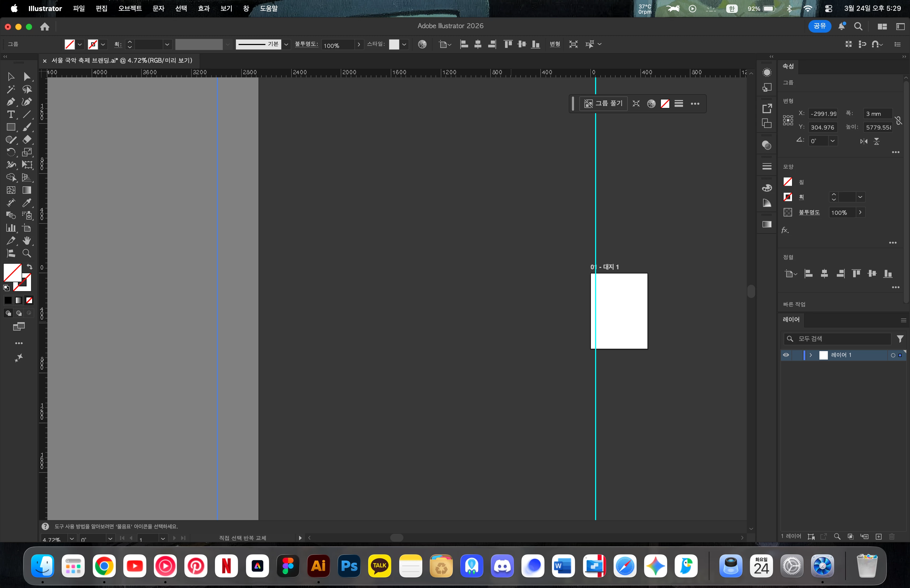
Task: Hide 레이어 1 using eye icon
Action: pos(786,355)
